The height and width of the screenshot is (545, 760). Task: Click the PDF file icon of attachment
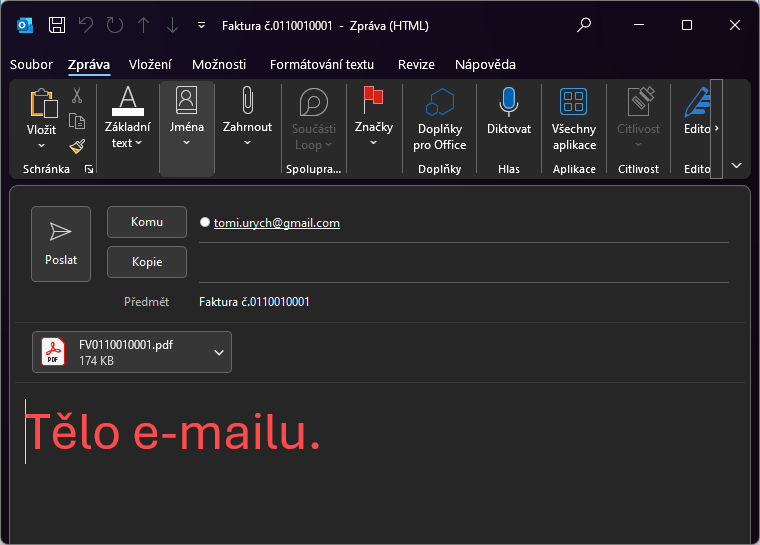(x=53, y=352)
